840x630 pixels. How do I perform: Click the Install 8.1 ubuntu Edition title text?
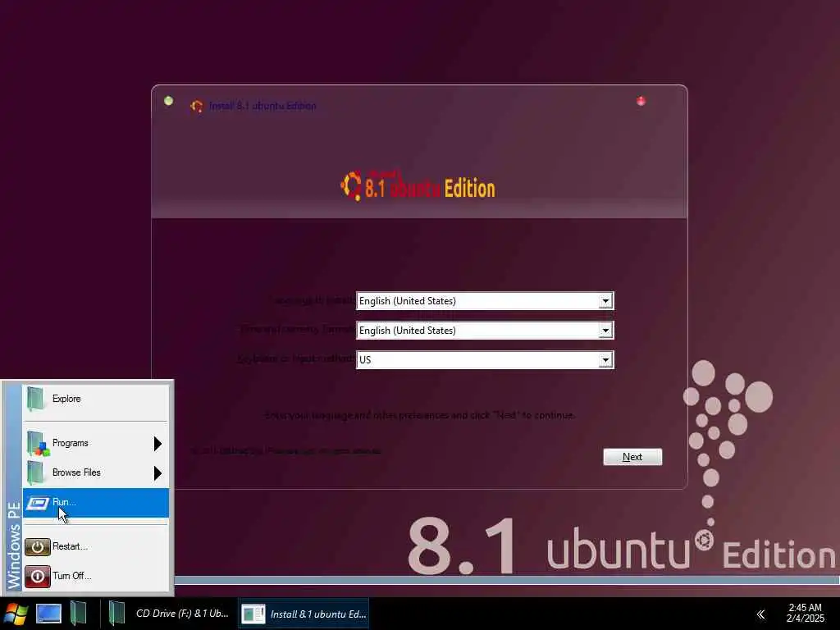[262, 106]
